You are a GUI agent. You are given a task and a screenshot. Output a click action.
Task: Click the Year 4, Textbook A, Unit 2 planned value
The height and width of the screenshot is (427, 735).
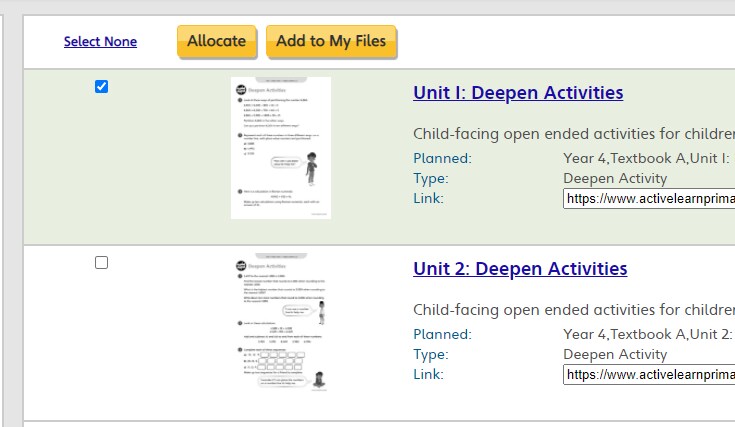click(647, 334)
